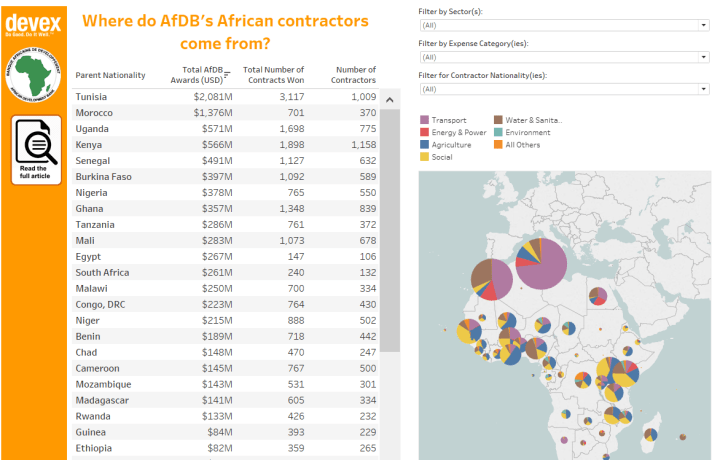This screenshot has width=720, height=460.
Task: Select the Mali row label
Action: 85,241
